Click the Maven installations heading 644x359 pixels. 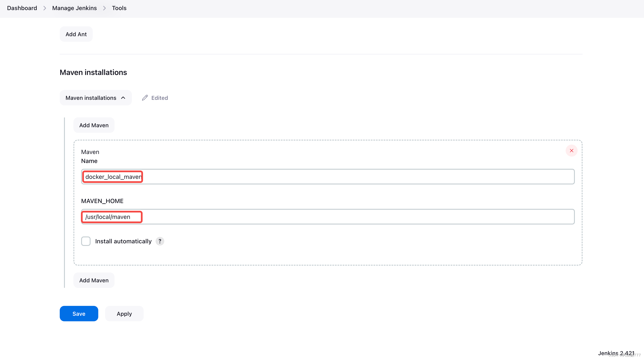pyautogui.click(x=93, y=72)
